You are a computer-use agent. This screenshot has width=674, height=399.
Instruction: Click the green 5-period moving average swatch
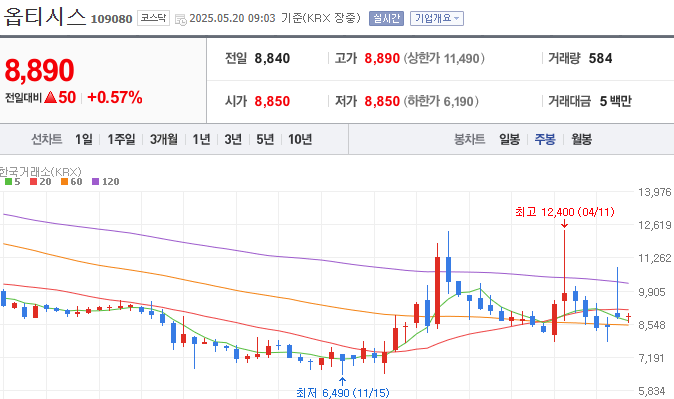tap(8, 181)
